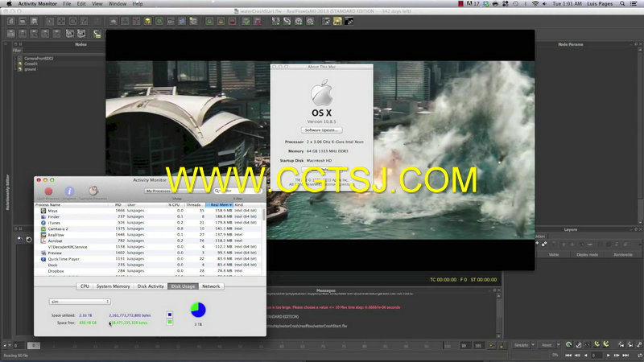The image size is (644, 362).
Task: Select the CameraFrom0002 node in Nodes panel
Action: (x=39, y=58)
